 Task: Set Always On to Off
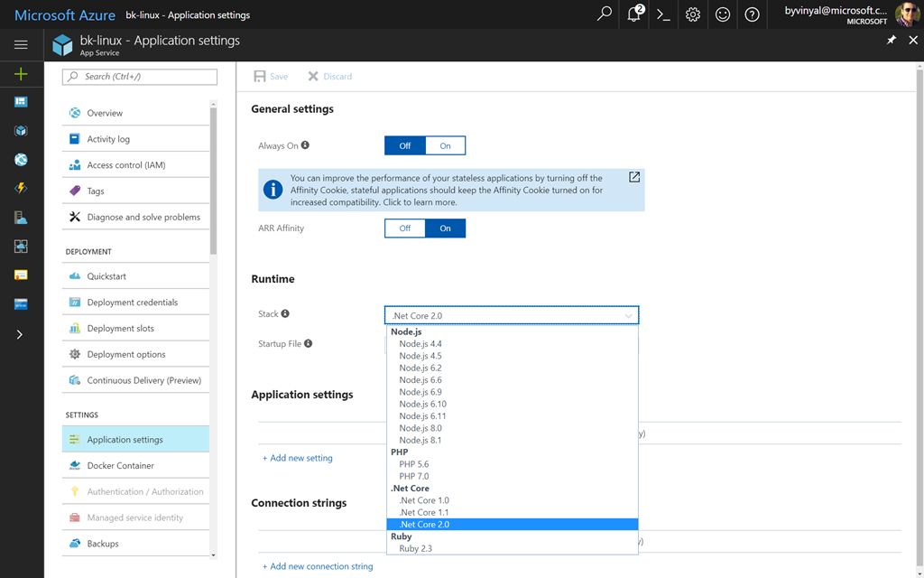(405, 145)
